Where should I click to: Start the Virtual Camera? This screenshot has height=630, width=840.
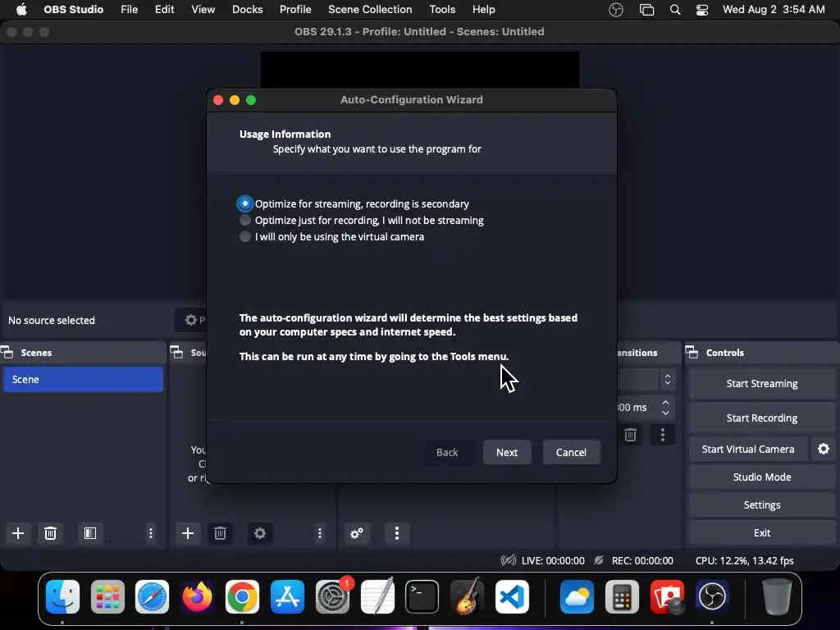point(748,449)
